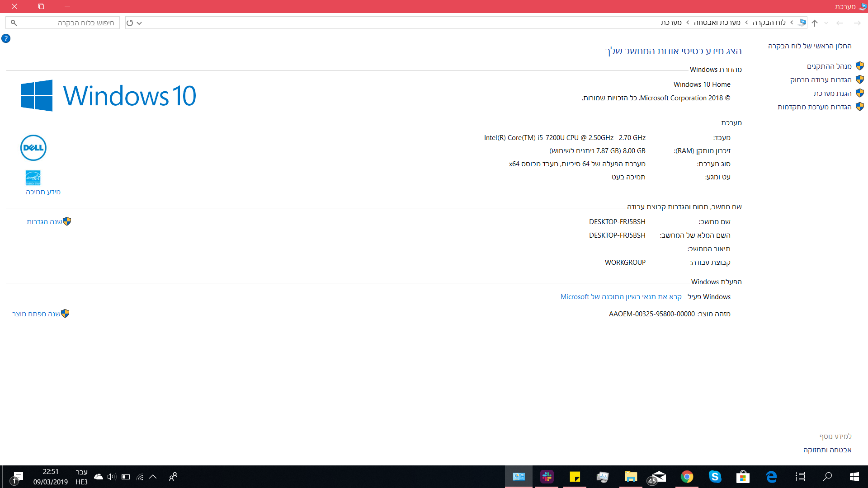Select 'לוח הבקרה' in the breadcrumb path
868x488 pixels.
(769, 23)
